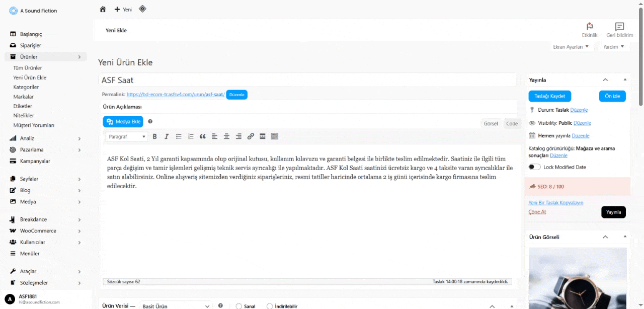Select the İndirilebilir radio option
Screen dimensions: 644x309
[x=270, y=306]
